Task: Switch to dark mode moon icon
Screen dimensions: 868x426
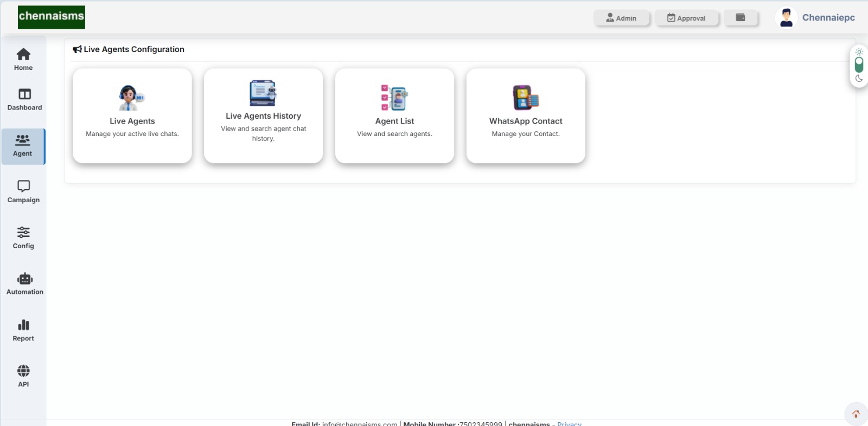Action: click(859, 79)
